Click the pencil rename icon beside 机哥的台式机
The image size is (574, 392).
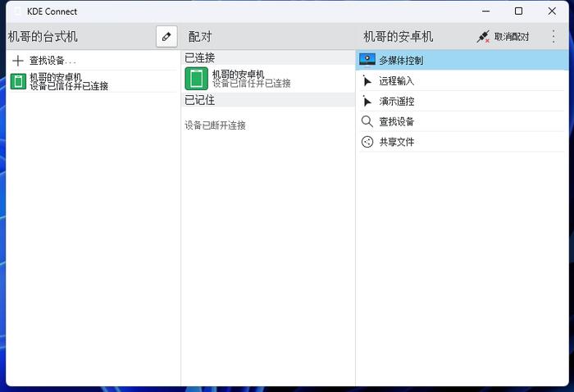pos(166,36)
